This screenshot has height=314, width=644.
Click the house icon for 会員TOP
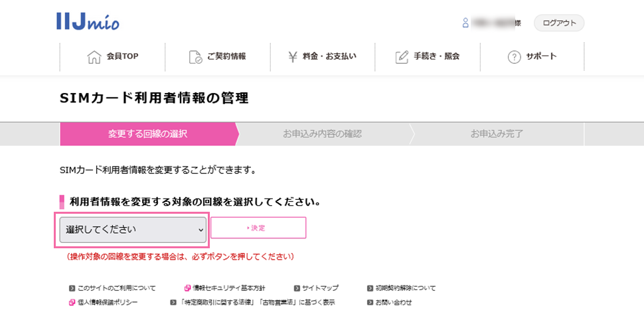click(94, 57)
